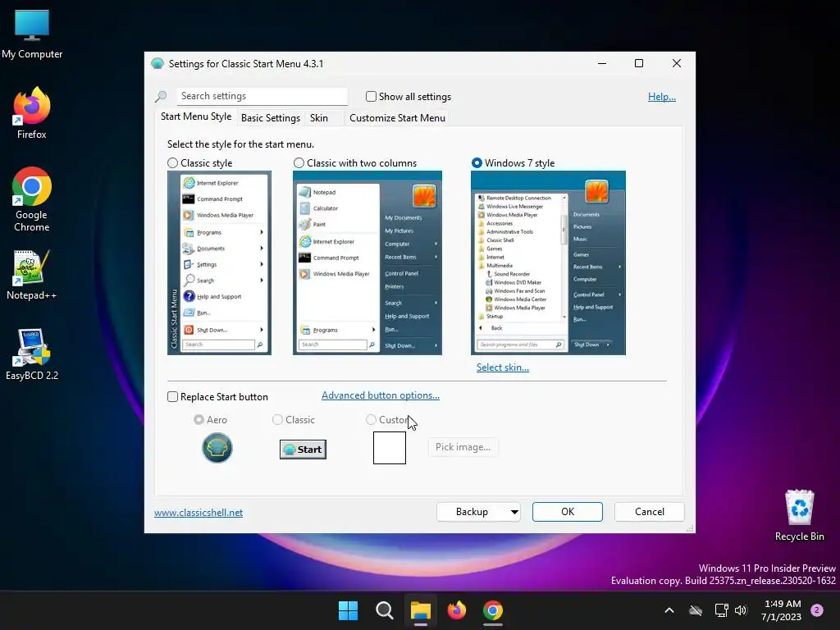Open the cloud sync tray icon
The image size is (840, 630).
[x=696, y=610]
